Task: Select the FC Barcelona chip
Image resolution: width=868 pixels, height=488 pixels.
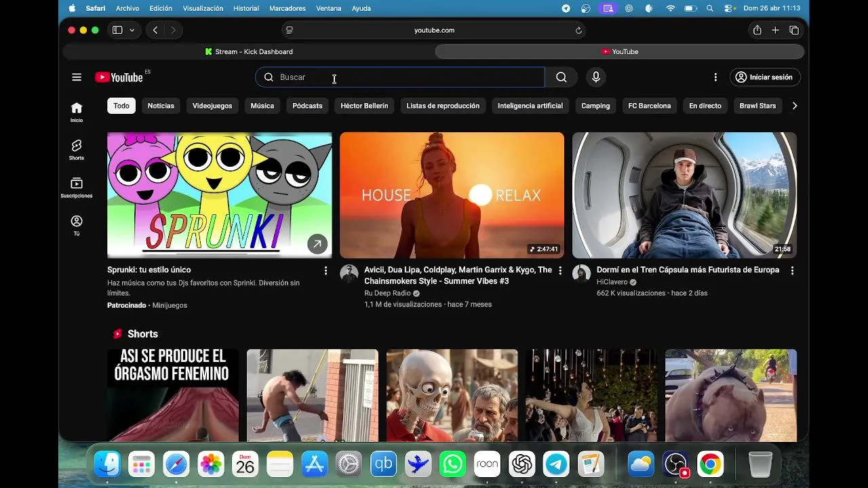Action: pos(650,106)
